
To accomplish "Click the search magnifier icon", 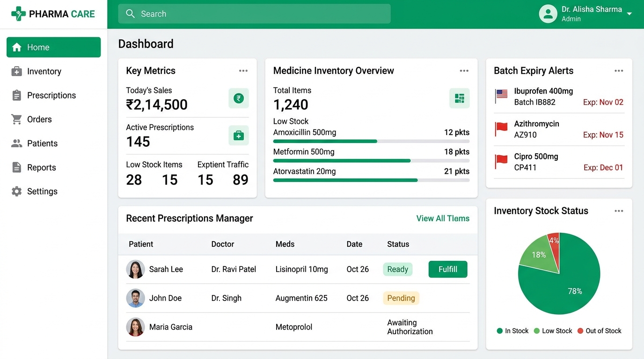I will tap(131, 14).
